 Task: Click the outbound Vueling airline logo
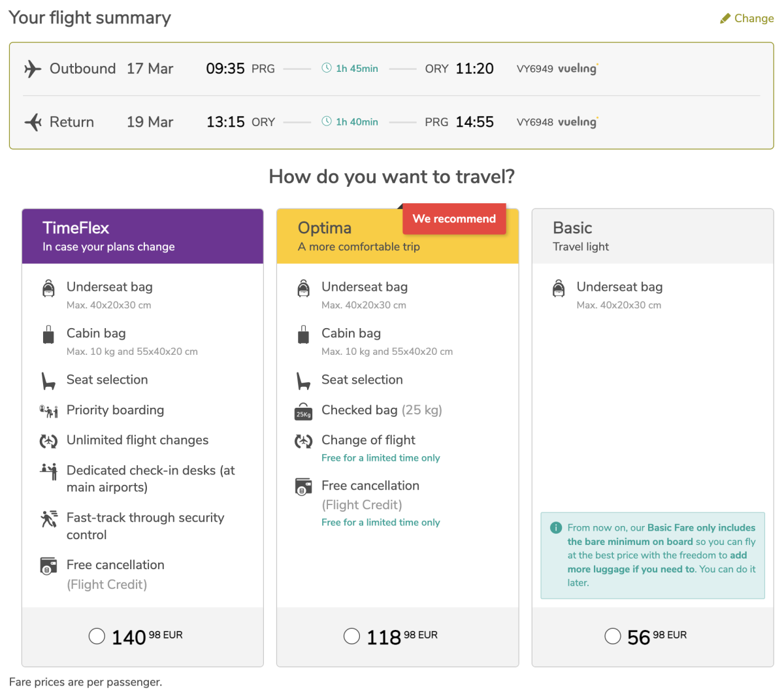tap(577, 69)
